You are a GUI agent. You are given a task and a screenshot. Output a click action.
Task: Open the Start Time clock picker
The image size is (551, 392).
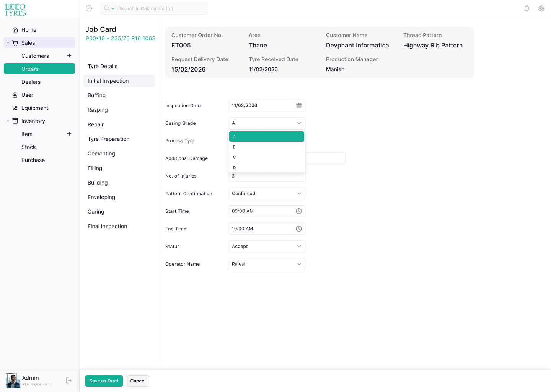click(299, 211)
